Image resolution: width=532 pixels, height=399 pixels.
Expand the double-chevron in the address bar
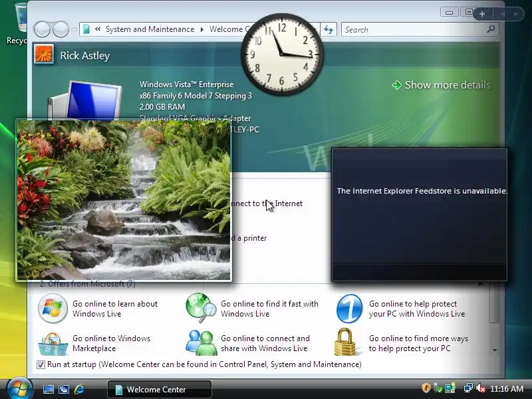coord(98,29)
